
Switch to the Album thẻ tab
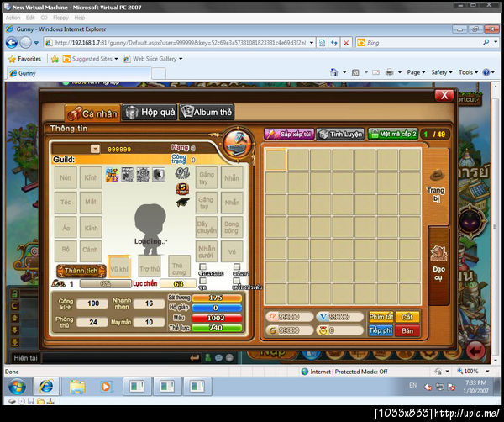[x=207, y=113]
